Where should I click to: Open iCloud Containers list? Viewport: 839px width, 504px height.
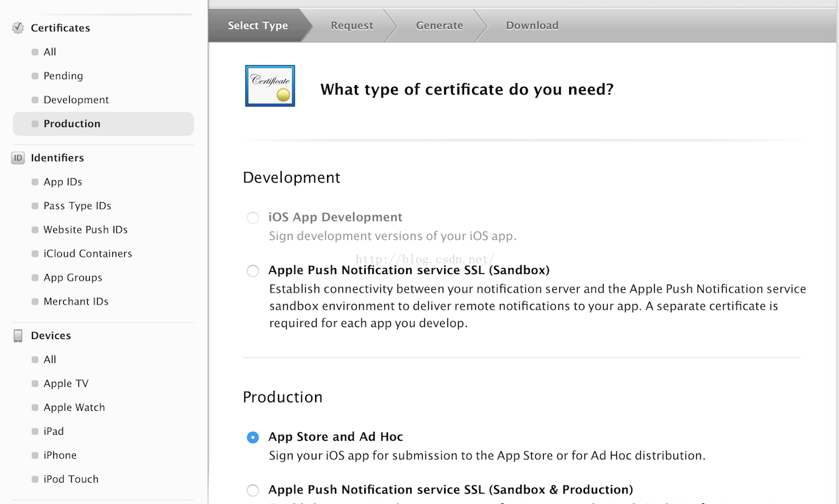click(88, 254)
